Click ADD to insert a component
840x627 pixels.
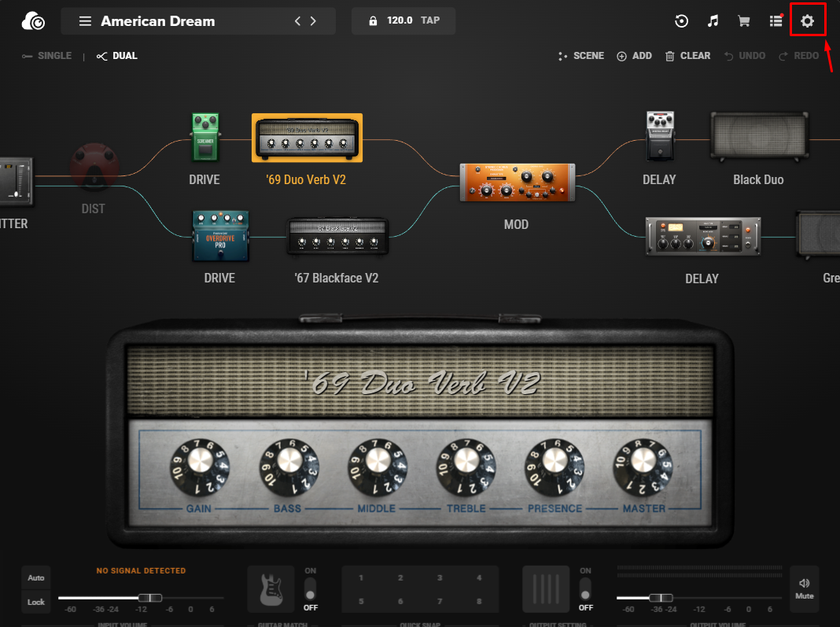[x=634, y=56]
